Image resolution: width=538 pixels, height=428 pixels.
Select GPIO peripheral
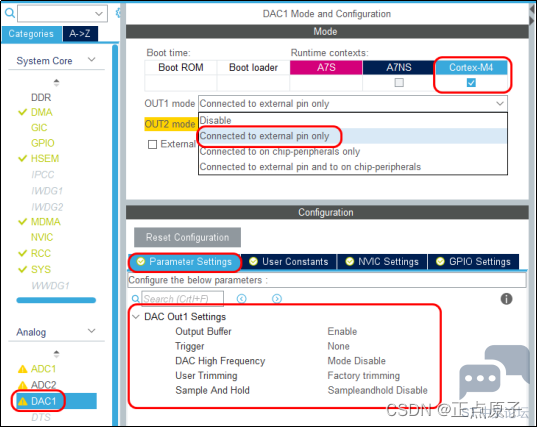43,143
